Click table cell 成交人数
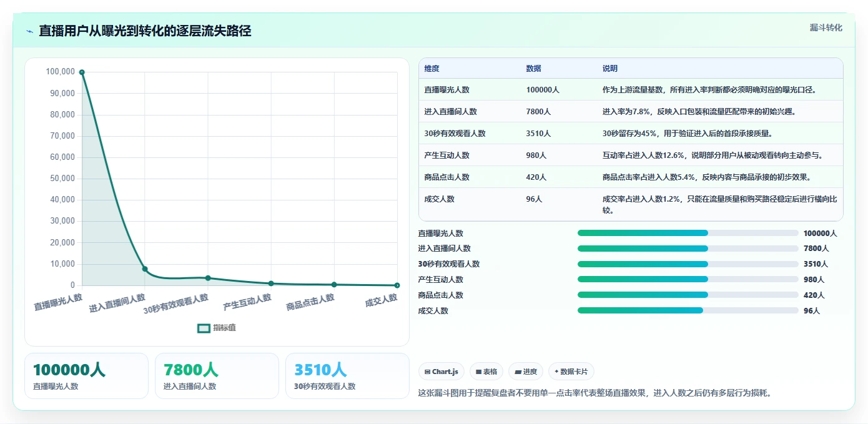The width and height of the screenshot is (868, 424). click(440, 199)
